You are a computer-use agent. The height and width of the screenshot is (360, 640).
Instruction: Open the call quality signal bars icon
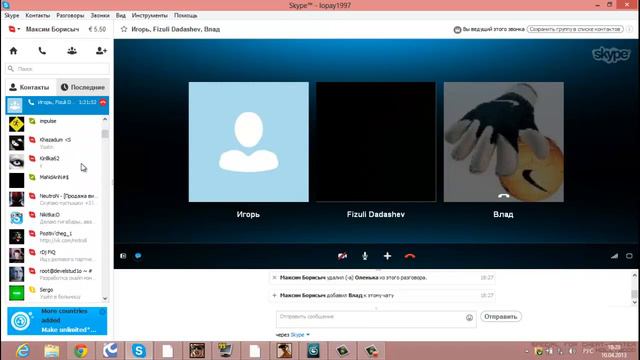click(x=614, y=256)
